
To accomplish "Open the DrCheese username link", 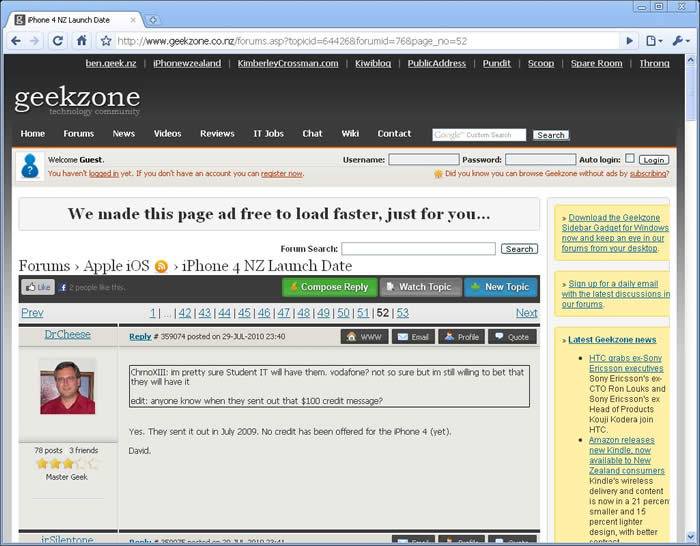I will 67,334.
